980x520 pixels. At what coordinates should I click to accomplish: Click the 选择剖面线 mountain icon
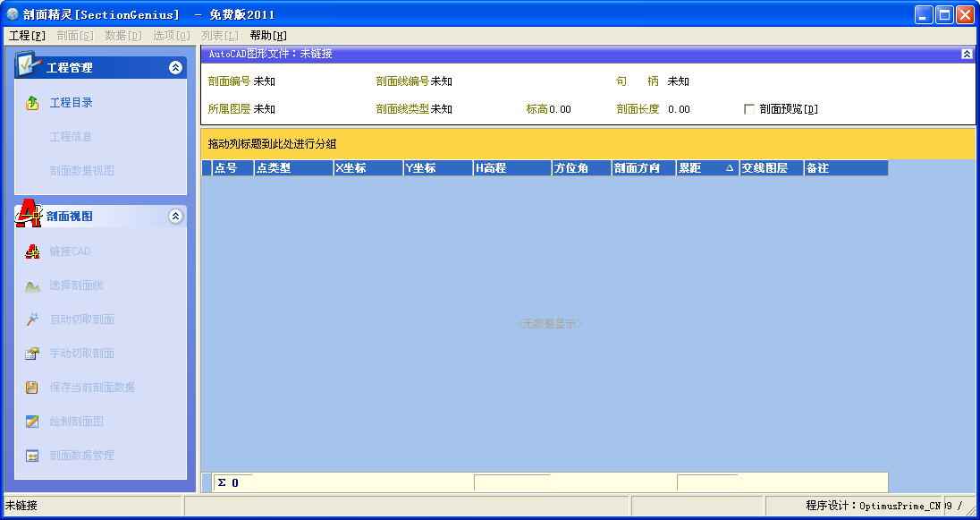pos(32,286)
